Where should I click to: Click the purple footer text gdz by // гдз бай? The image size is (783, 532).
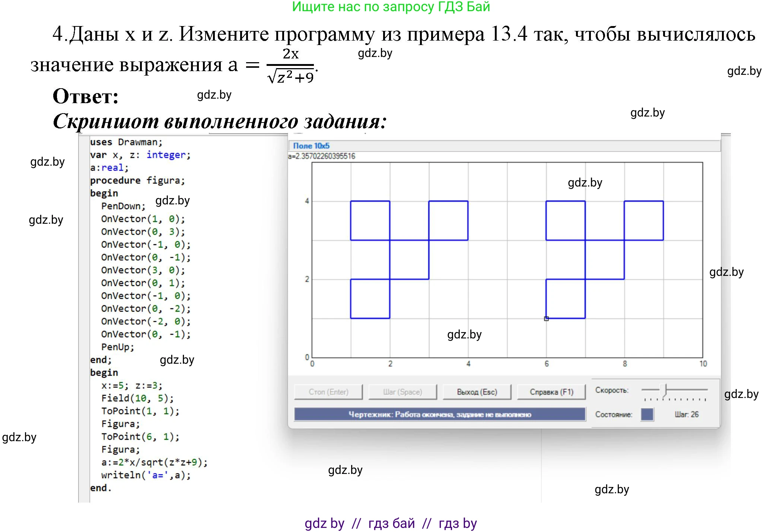[x=391, y=523]
